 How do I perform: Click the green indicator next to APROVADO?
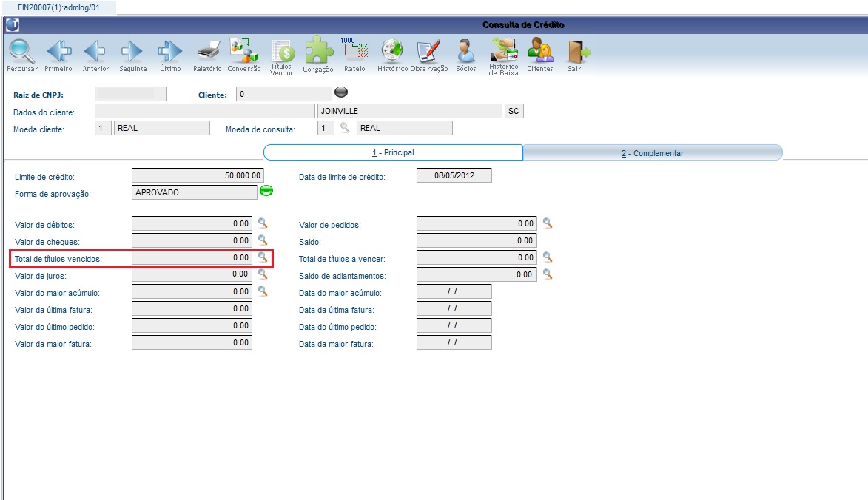[x=266, y=191]
